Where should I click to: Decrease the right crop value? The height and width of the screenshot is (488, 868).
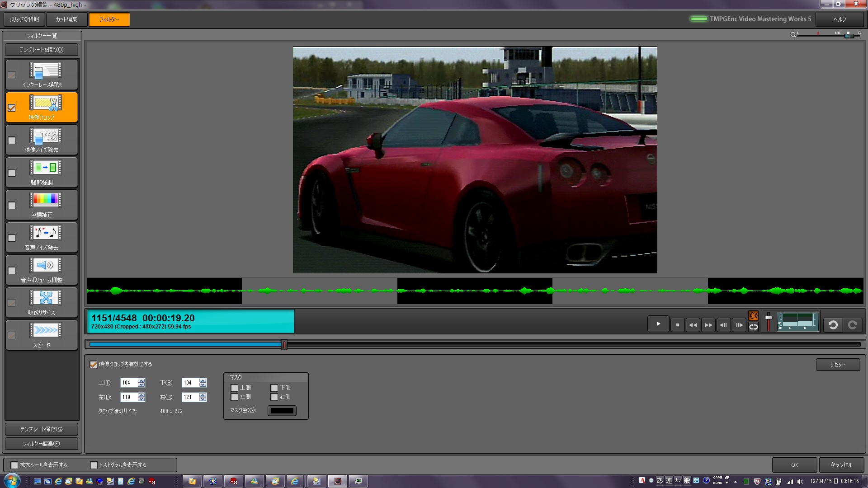pyautogui.click(x=203, y=399)
